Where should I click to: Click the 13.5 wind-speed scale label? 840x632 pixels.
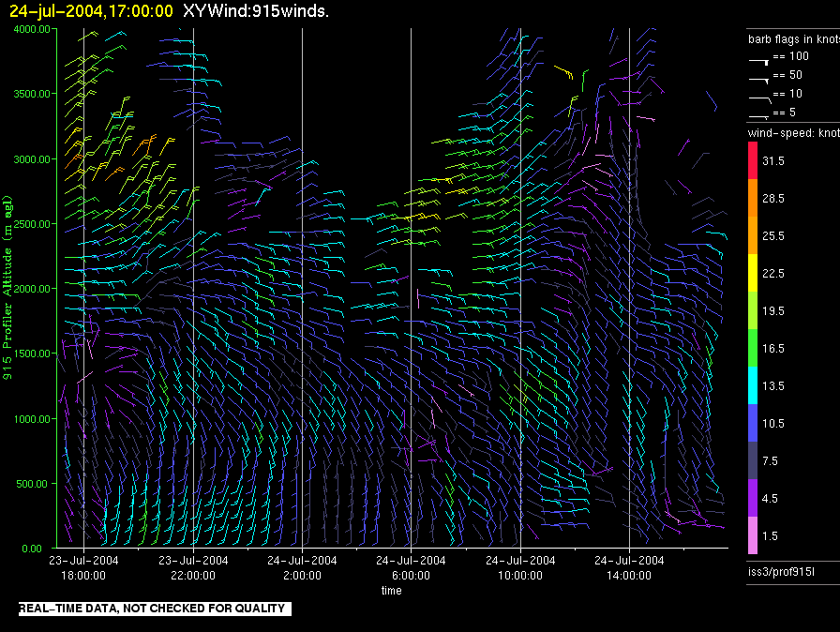773,386
